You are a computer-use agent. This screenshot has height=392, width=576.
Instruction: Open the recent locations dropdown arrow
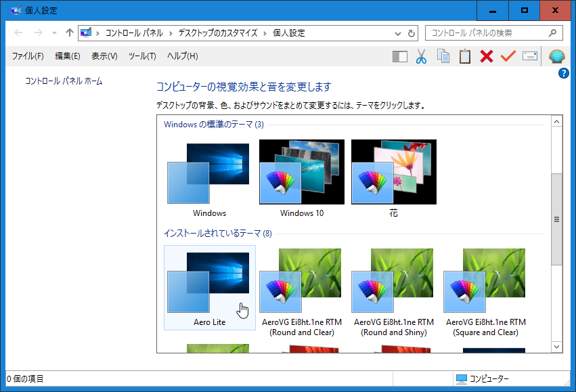pos(54,33)
